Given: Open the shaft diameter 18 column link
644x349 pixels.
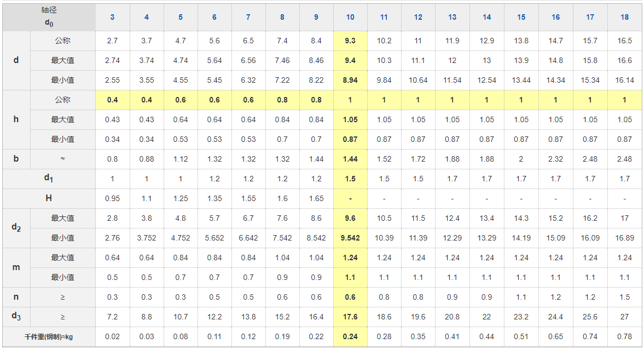Looking at the screenshot, I should 624,17.
